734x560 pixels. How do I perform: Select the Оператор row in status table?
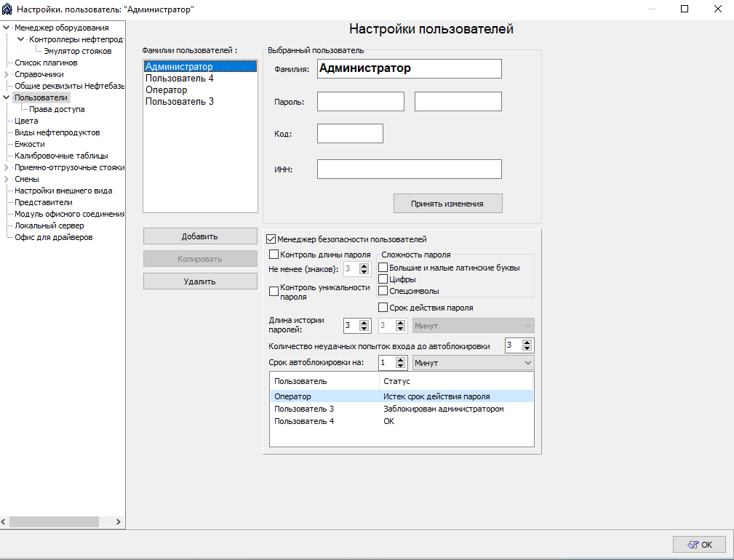(x=402, y=396)
